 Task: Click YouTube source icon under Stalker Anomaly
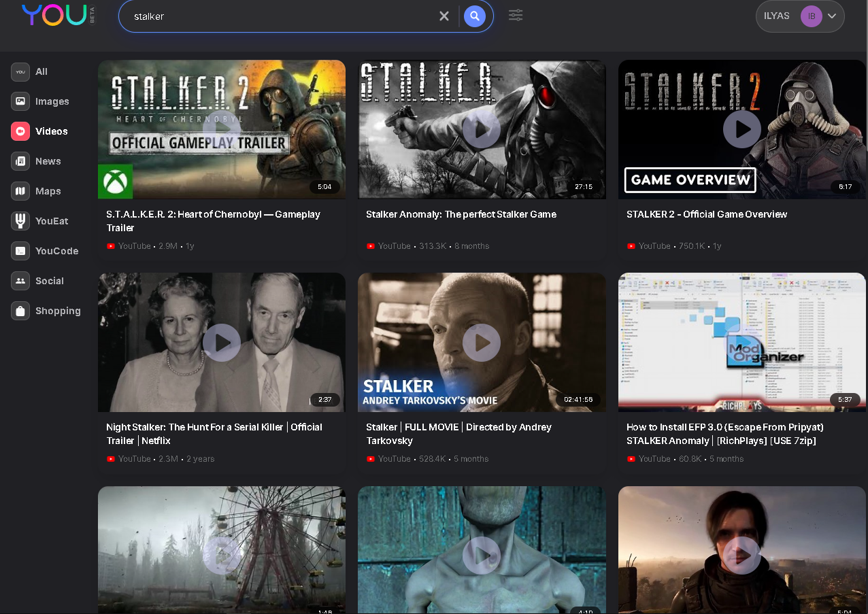click(x=371, y=246)
